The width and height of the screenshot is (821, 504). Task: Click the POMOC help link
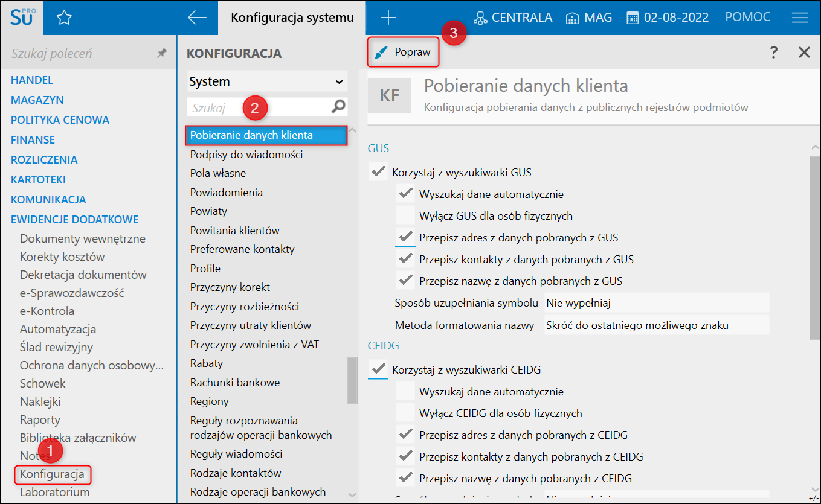tap(748, 18)
